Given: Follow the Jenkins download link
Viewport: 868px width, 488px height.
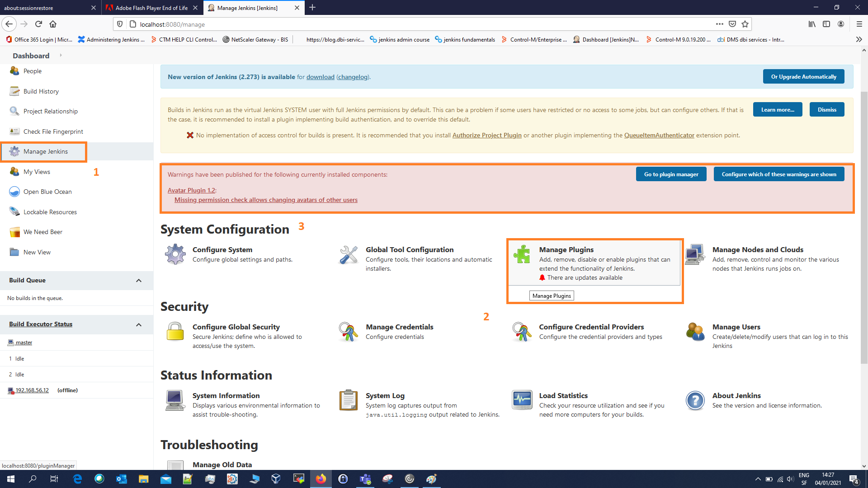Looking at the screenshot, I should [321, 77].
